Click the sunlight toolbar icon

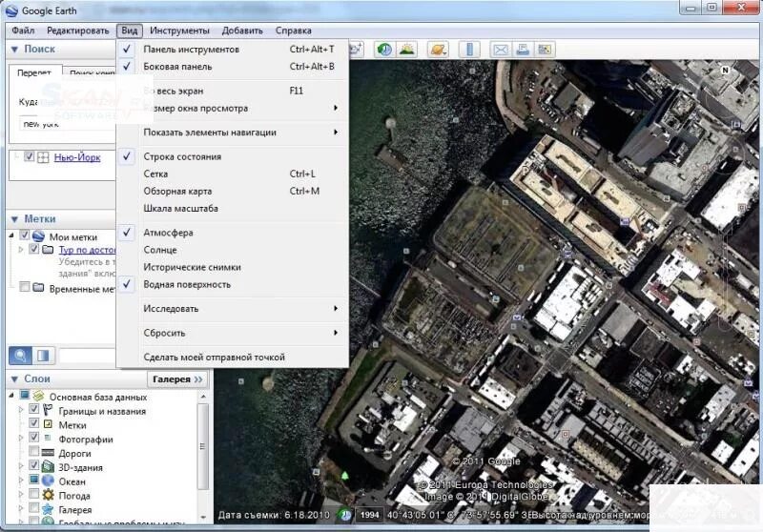(407, 50)
